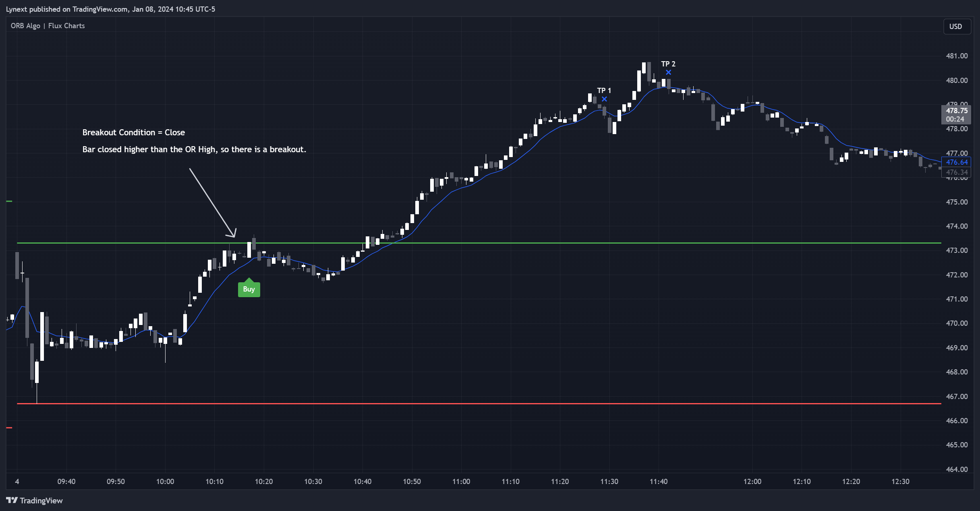980x511 pixels.
Task: Click the 481.00 price axis label
Action: (x=957, y=56)
